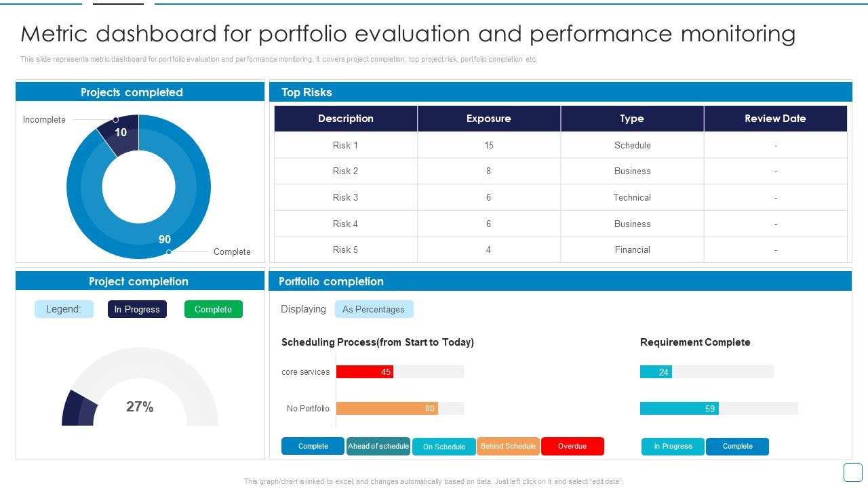This screenshot has width=868, height=488.
Task: Click the orange Behind Schedule badge
Action: click(x=509, y=446)
